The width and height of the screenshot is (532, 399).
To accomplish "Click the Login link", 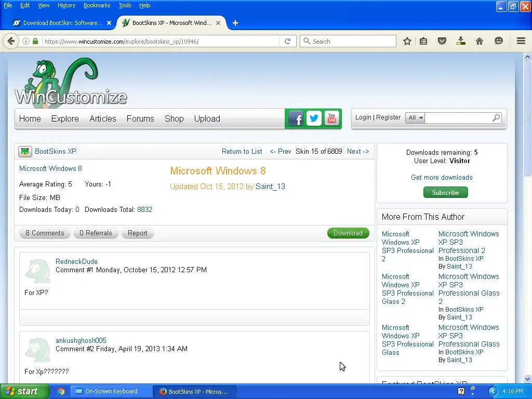I will [x=363, y=117].
